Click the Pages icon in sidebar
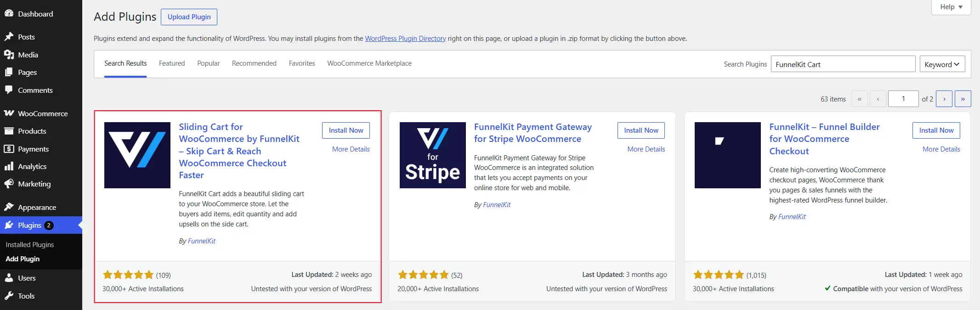This screenshot has height=310, width=980. [x=9, y=72]
